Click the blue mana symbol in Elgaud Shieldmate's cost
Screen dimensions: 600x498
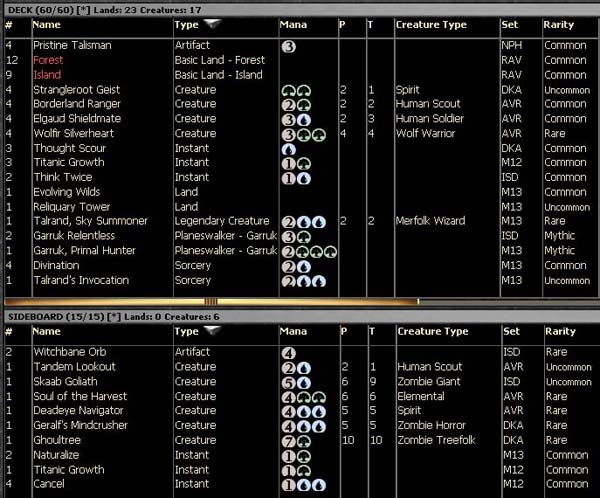[x=304, y=120]
